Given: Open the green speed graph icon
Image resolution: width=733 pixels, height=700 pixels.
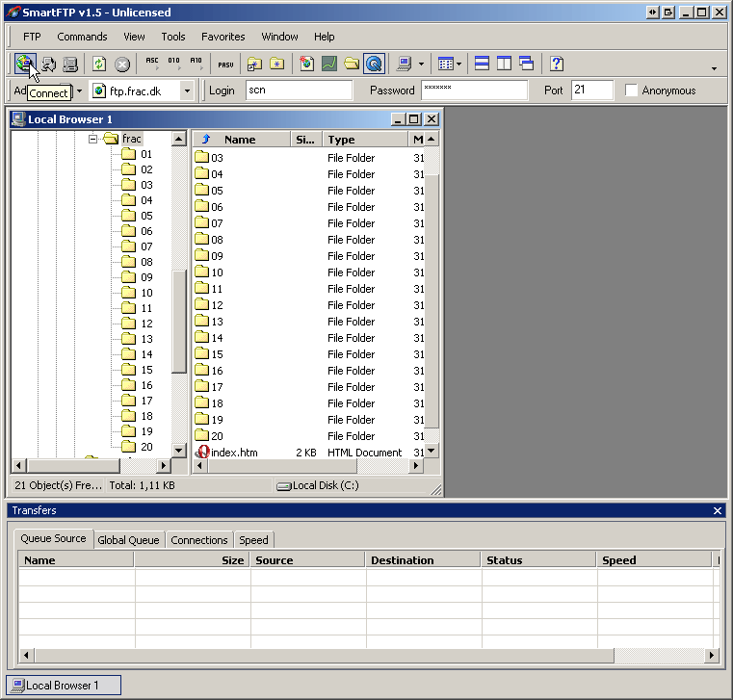Looking at the screenshot, I should (329, 64).
